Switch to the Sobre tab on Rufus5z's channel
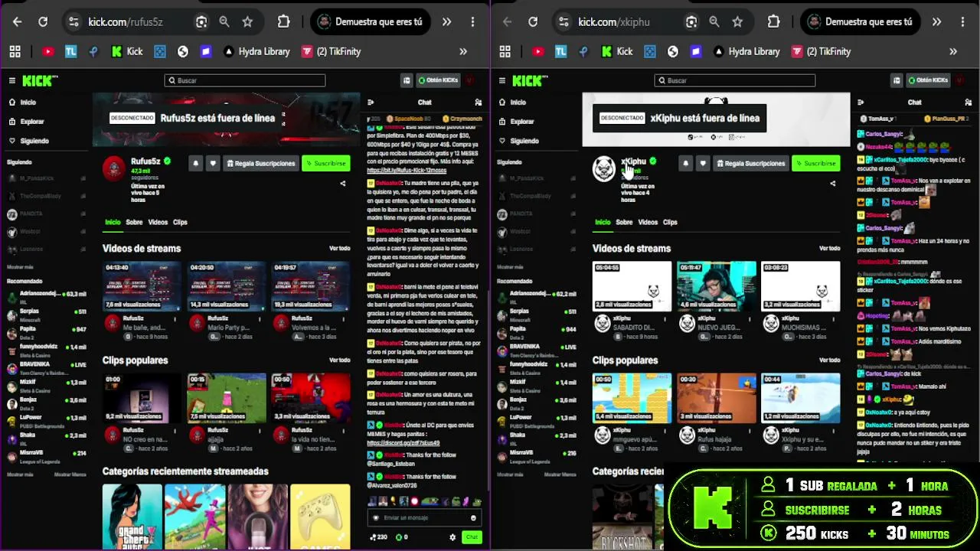The image size is (980, 551). click(134, 222)
